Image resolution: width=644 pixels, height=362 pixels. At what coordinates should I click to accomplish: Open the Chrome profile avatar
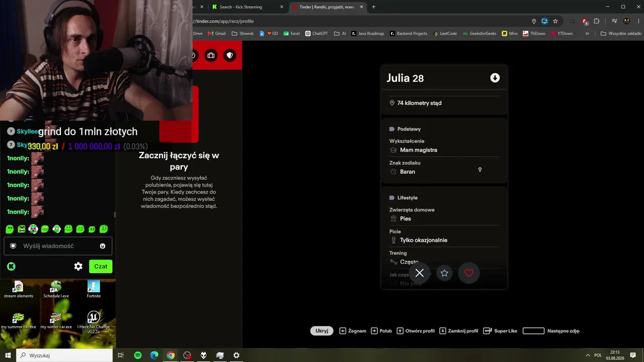(x=626, y=21)
